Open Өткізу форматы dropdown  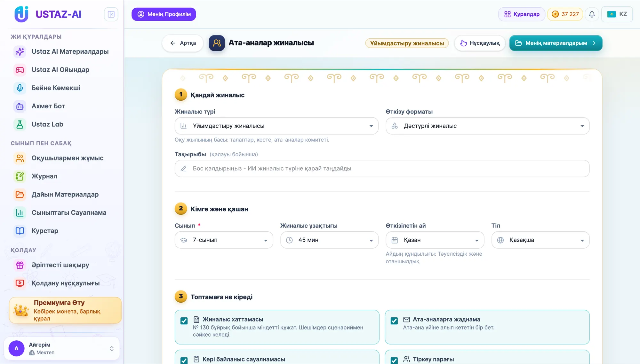click(487, 126)
